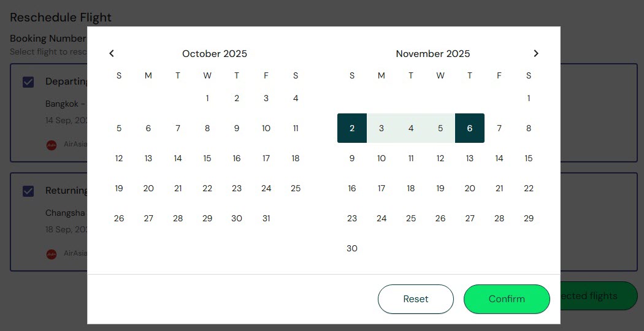Go to next month using right arrow

[x=536, y=53]
